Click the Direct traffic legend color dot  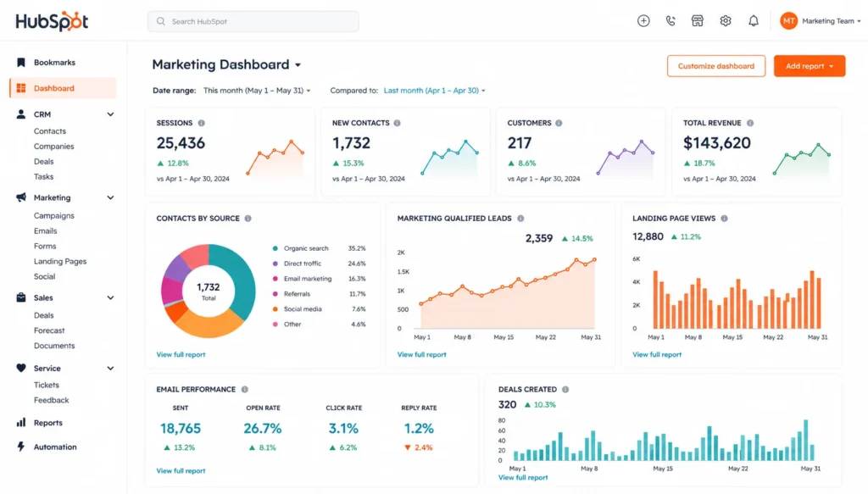click(x=275, y=264)
